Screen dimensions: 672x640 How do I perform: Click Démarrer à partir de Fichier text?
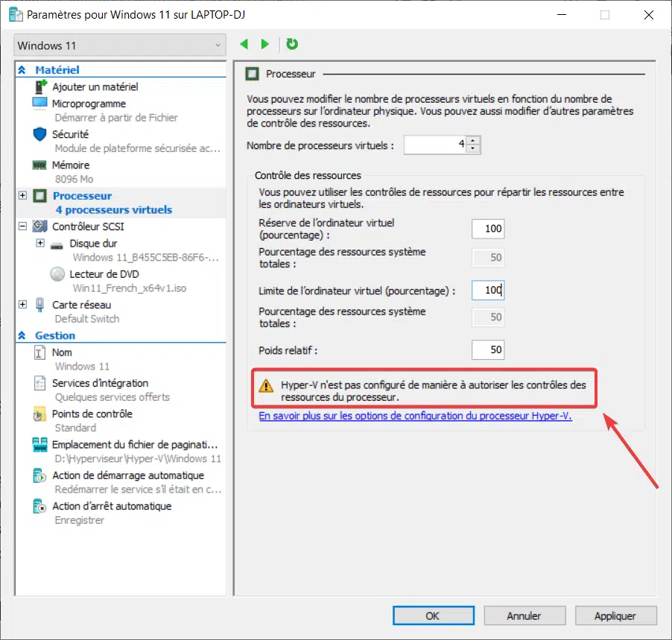[x=116, y=118]
